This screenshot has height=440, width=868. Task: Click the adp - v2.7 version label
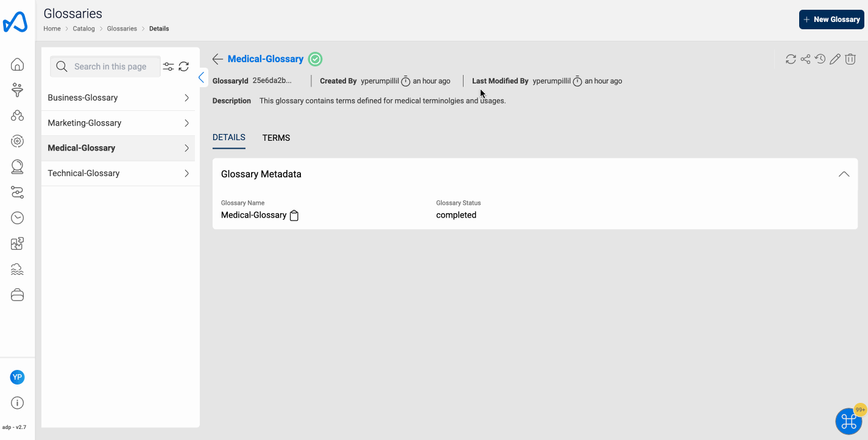point(15,427)
